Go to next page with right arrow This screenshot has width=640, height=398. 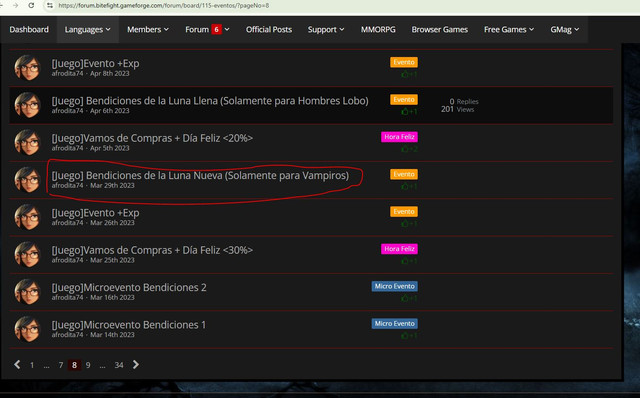(136, 365)
